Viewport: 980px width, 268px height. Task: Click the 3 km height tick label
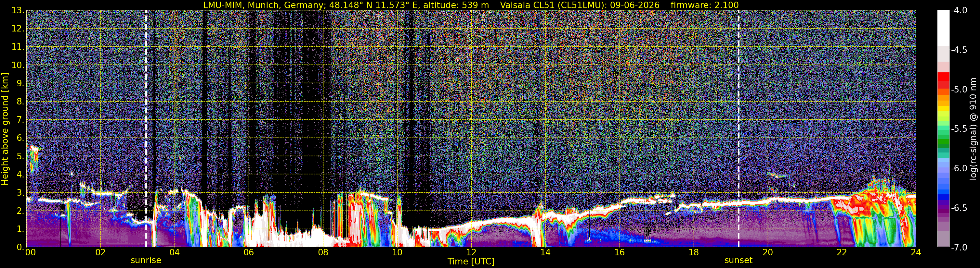(20, 193)
